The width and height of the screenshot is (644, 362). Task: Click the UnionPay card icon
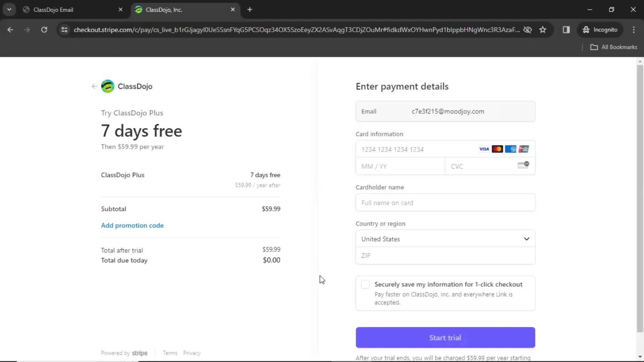[524, 149]
